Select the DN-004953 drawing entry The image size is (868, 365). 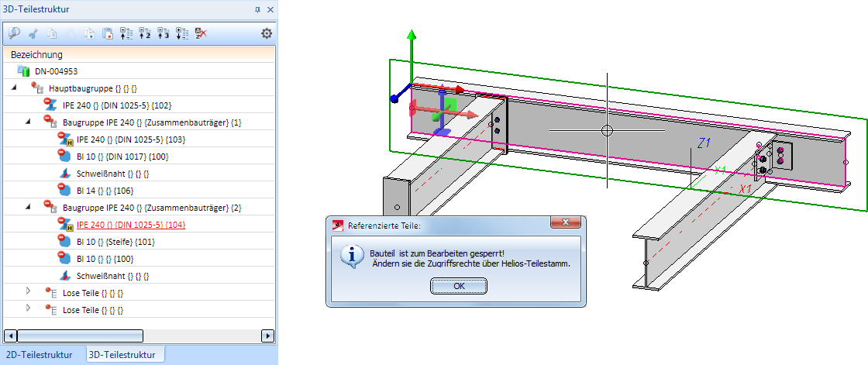tap(55, 71)
